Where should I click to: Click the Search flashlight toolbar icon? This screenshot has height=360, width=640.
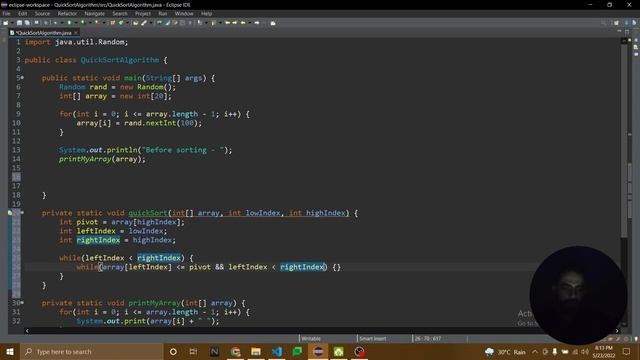[144, 23]
